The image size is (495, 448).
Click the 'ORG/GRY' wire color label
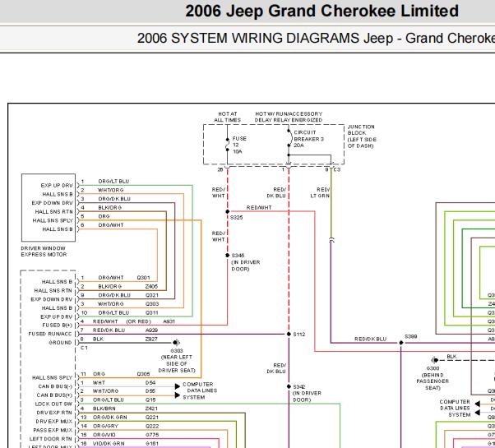[x=105, y=427]
